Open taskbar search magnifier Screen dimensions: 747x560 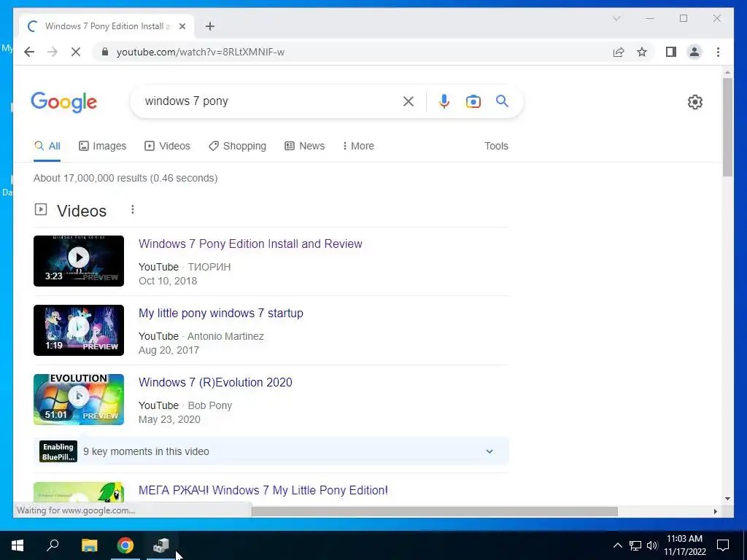point(53,545)
